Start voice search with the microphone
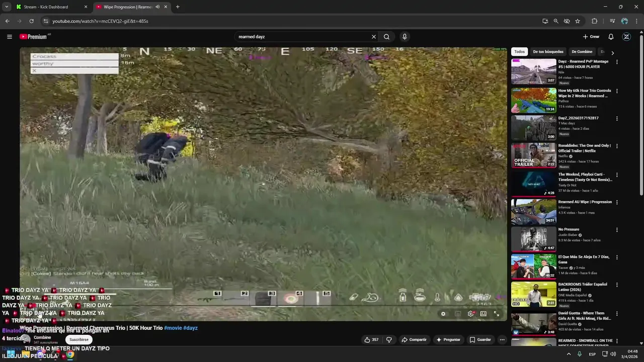The width and height of the screenshot is (644, 362). pyautogui.click(x=405, y=37)
